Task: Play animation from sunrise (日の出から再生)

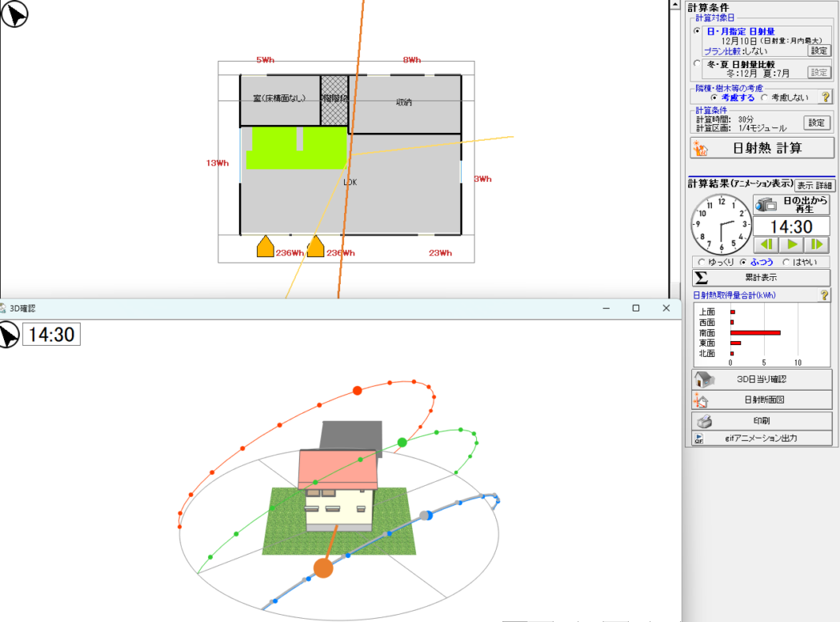Action: coord(792,204)
